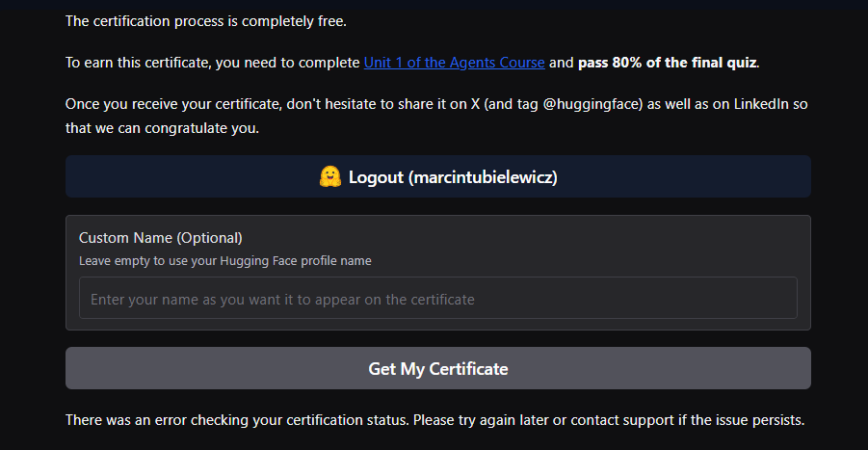Click the word 'Logout' on the logout bar
Screen dimensions: 868x450
point(376,177)
